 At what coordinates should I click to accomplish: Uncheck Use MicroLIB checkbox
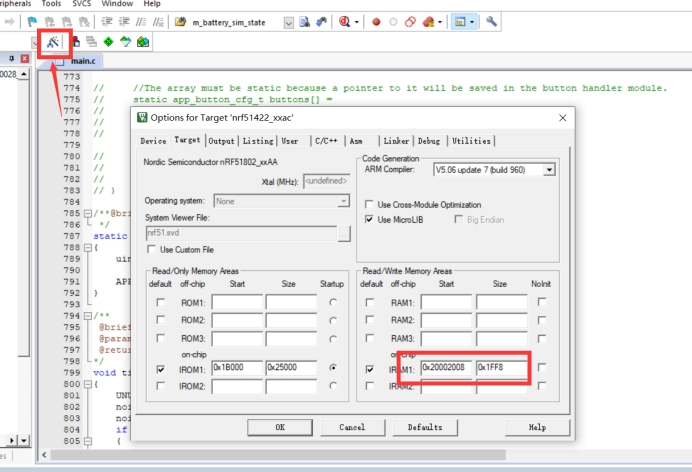pos(369,219)
